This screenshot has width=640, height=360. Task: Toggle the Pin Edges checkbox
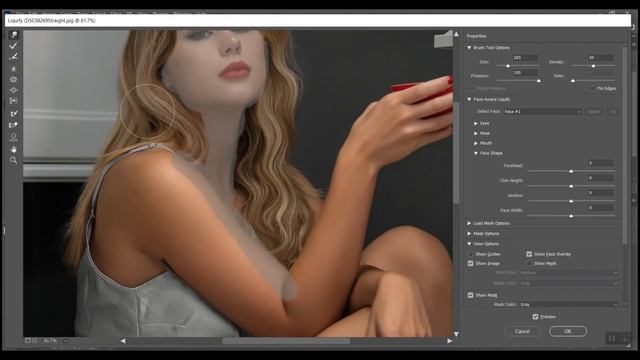[x=592, y=88]
